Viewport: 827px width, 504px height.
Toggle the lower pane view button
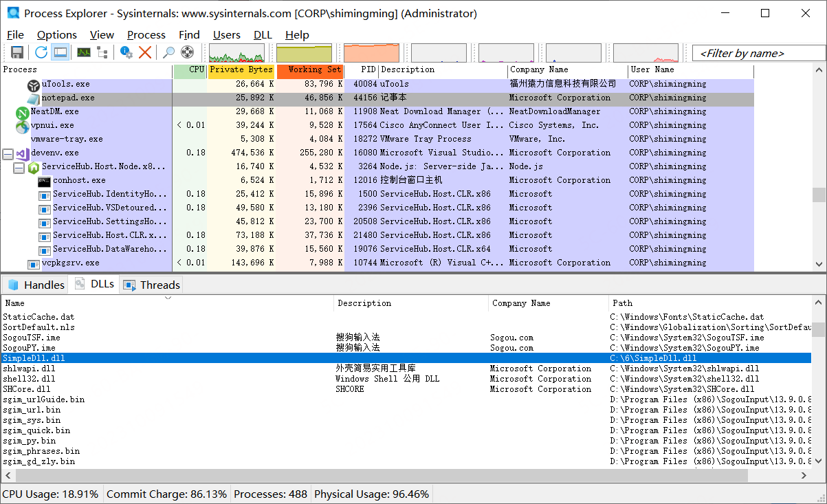pyautogui.click(x=60, y=53)
